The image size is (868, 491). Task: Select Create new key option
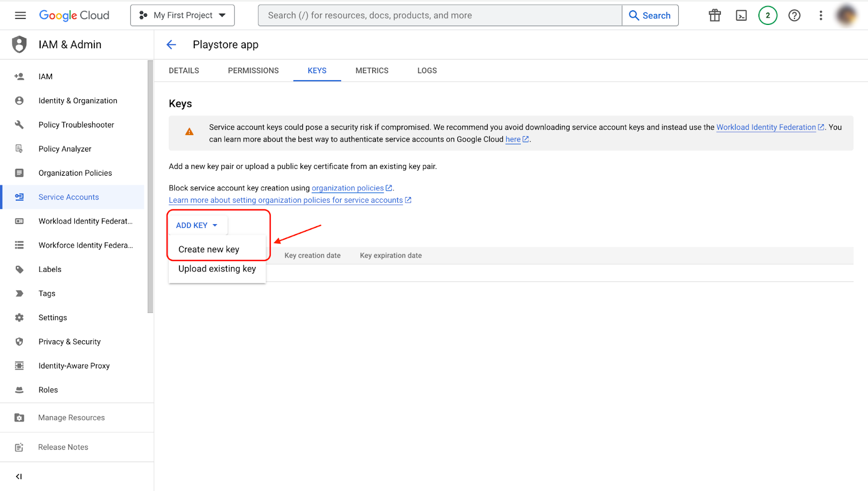click(x=209, y=250)
